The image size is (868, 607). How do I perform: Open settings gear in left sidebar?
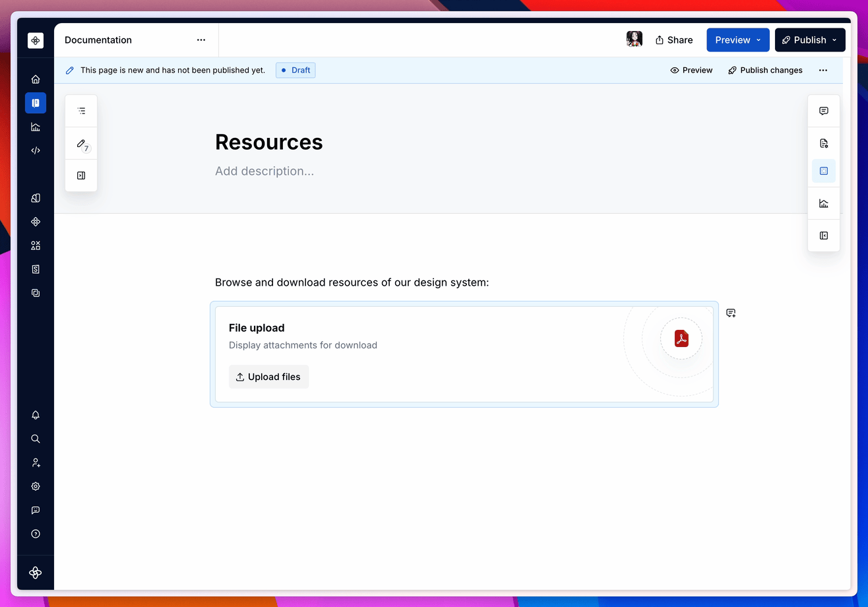36,486
